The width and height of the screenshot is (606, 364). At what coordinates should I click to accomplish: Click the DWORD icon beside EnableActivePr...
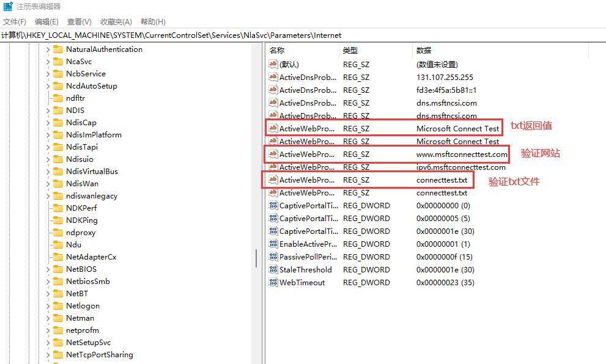point(273,244)
